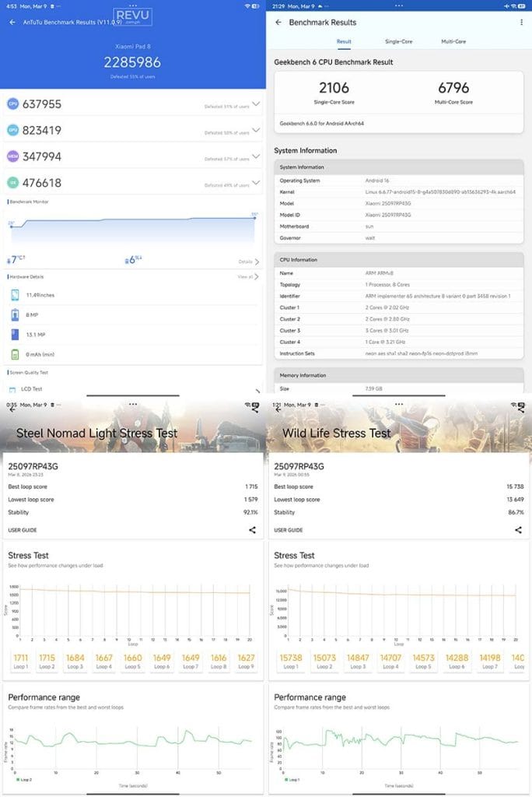
Task: Click Wild Life stability value 86.7%
Action: point(516,512)
